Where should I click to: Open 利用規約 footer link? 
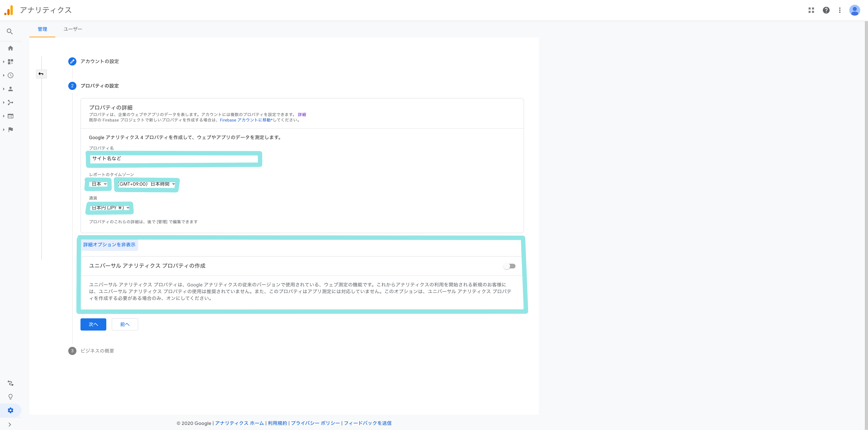click(277, 423)
